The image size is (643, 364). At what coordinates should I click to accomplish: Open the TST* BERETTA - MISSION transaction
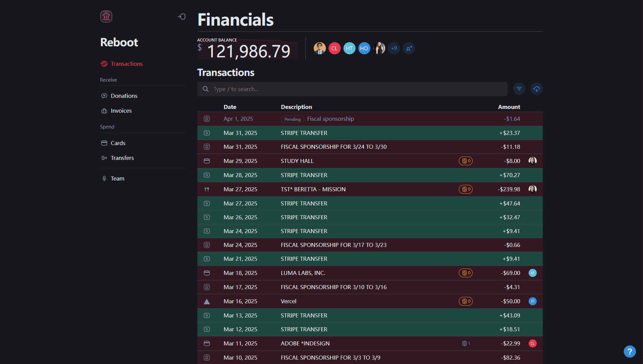(x=313, y=189)
